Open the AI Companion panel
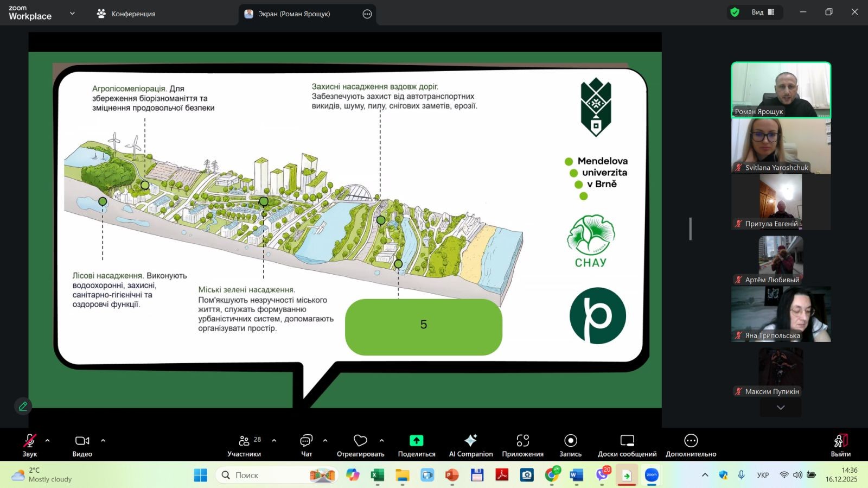 470,441
